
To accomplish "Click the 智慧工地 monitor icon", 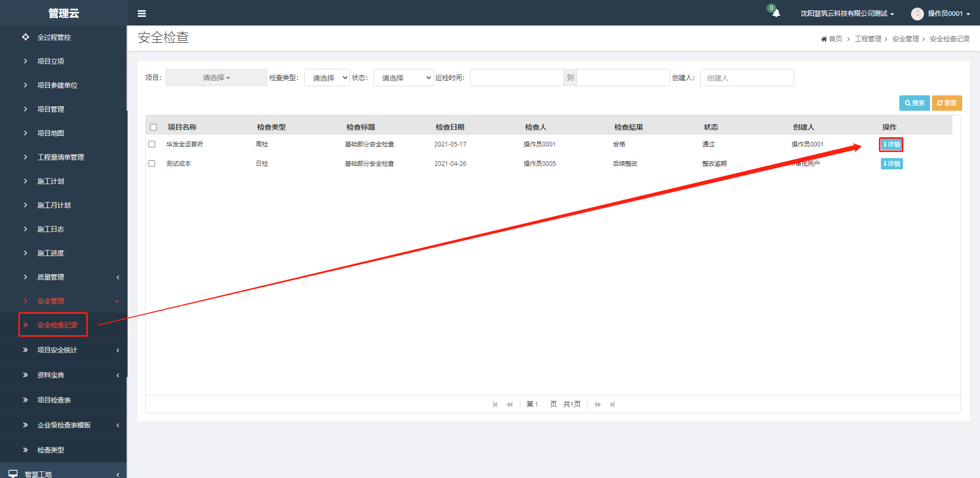I will tap(13, 474).
